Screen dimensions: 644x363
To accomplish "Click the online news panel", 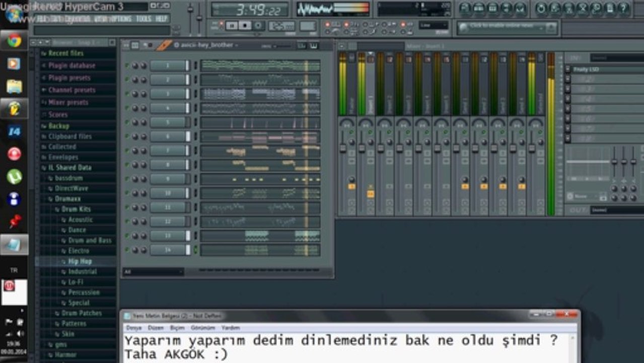I will 507,27.
